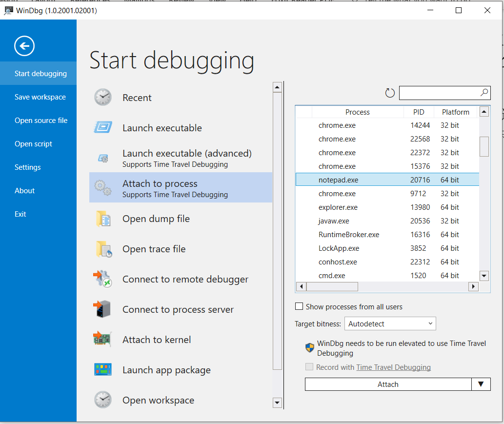Toggle Record with Time Travel Debugging checkbox
The height and width of the screenshot is (424, 504).
(309, 367)
